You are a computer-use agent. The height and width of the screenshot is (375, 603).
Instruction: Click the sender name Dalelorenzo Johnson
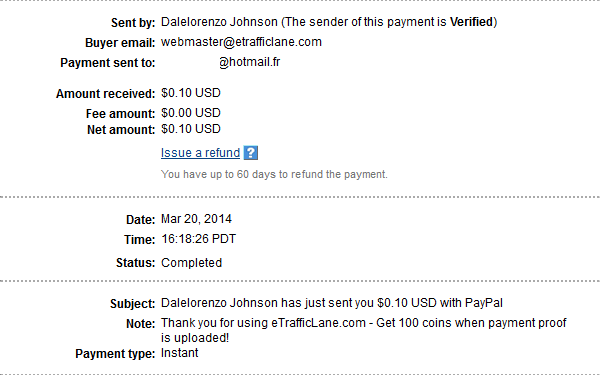click(219, 22)
